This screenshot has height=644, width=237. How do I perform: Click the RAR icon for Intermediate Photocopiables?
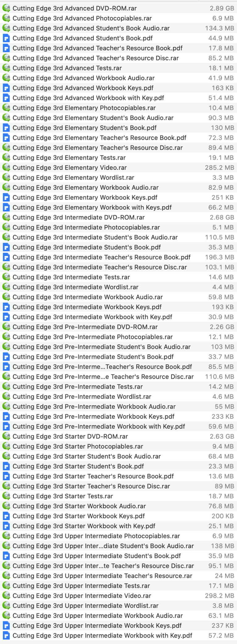point(6,227)
